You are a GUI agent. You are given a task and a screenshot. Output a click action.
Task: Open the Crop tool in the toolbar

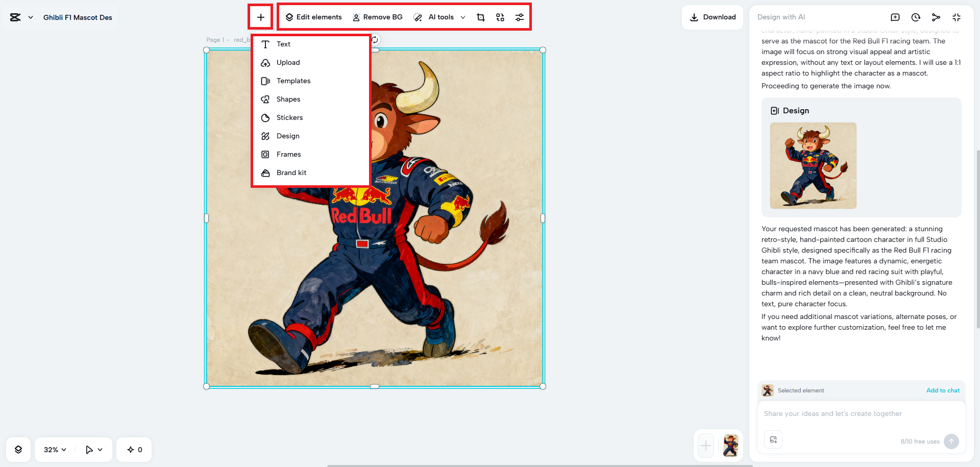coord(480,17)
